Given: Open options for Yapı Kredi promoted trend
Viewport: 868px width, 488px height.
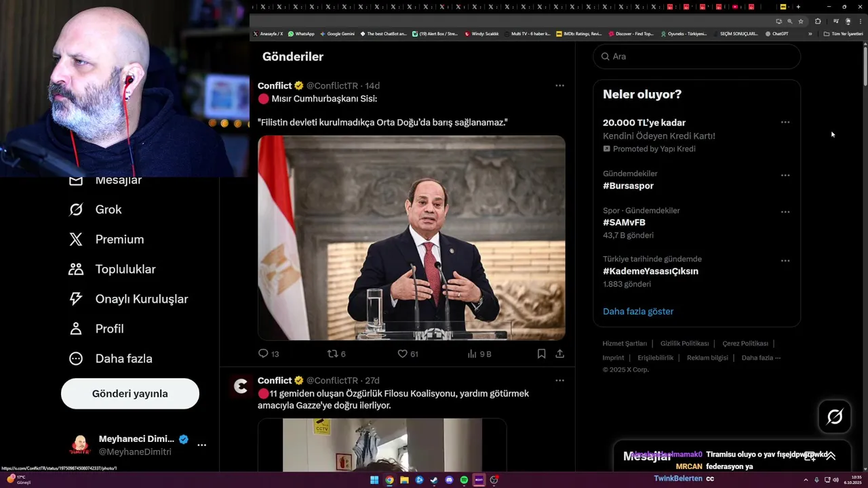Looking at the screenshot, I should coord(785,123).
